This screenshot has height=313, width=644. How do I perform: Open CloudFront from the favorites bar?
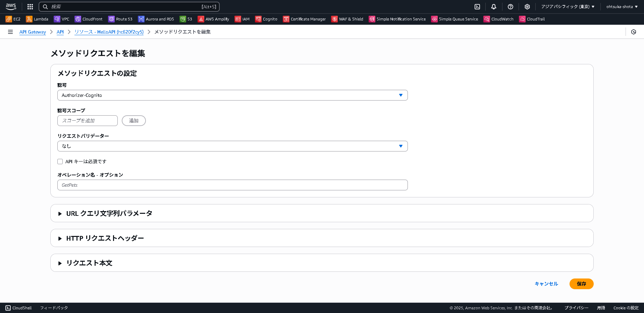[x=88, y=19]
